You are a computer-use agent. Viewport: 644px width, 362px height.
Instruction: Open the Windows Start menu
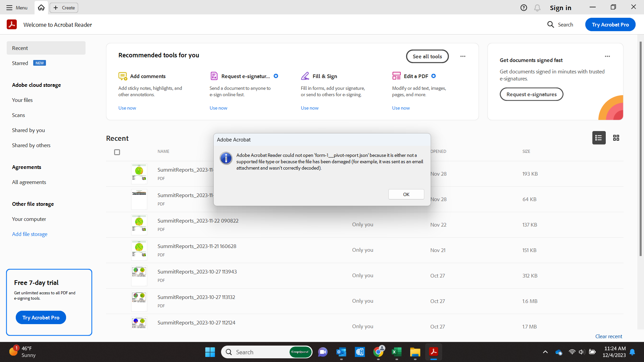pyautogui.click(x=210, y=352)
